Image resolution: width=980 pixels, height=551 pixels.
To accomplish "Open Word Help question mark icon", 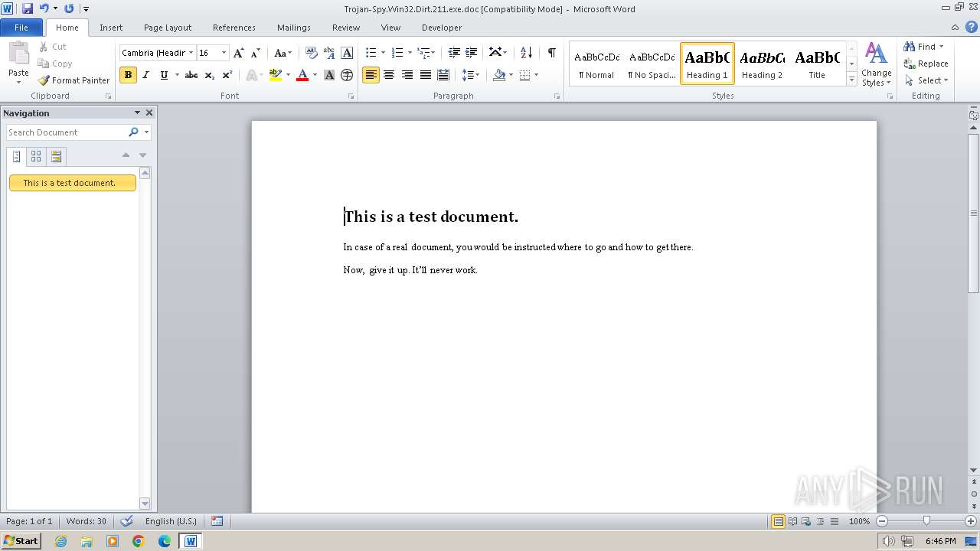I will click(x=972, y=27).
